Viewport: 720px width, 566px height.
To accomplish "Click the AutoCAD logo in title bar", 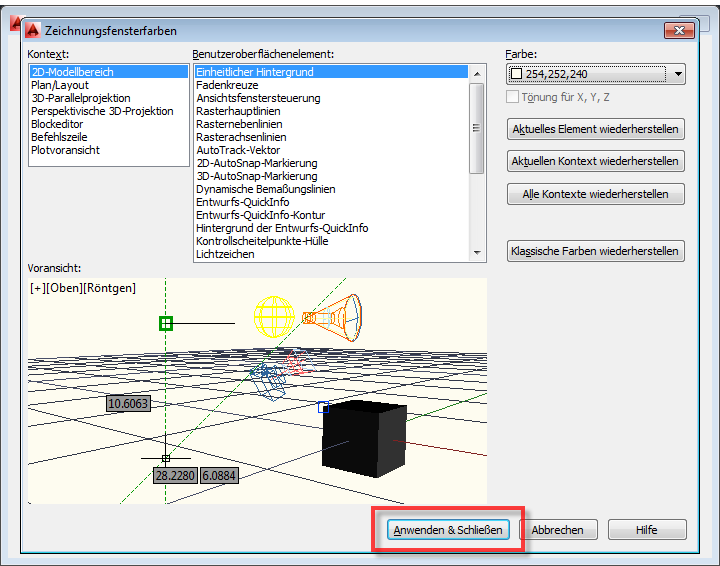I will [x=31, y=31].
